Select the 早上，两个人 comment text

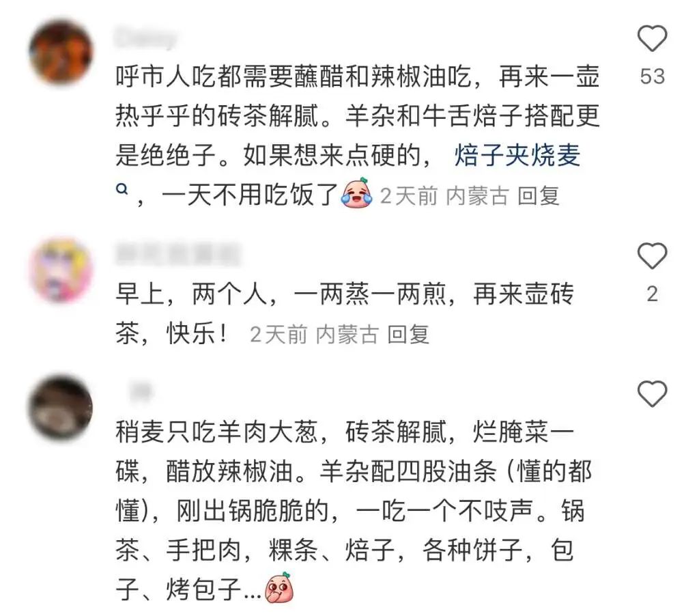344,314
